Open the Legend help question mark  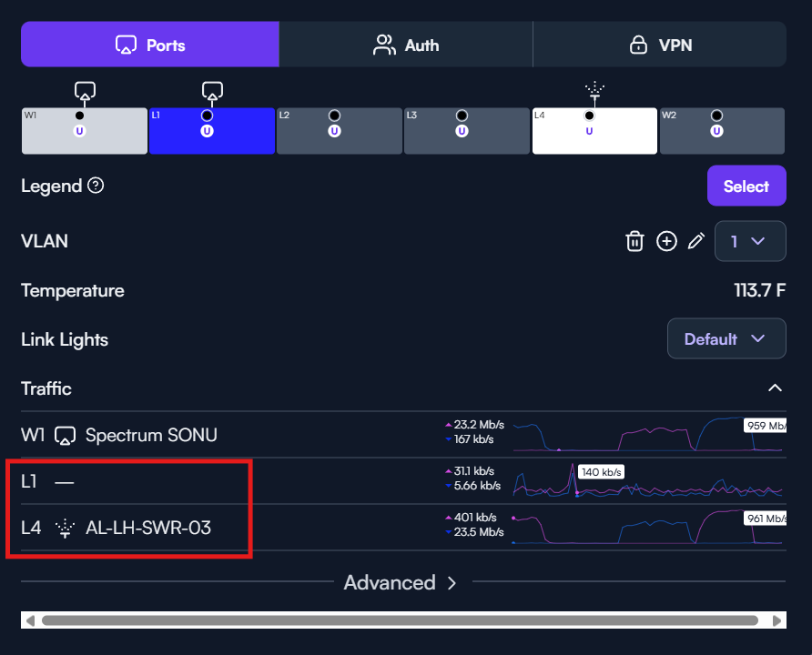click(x=96, y=186)
